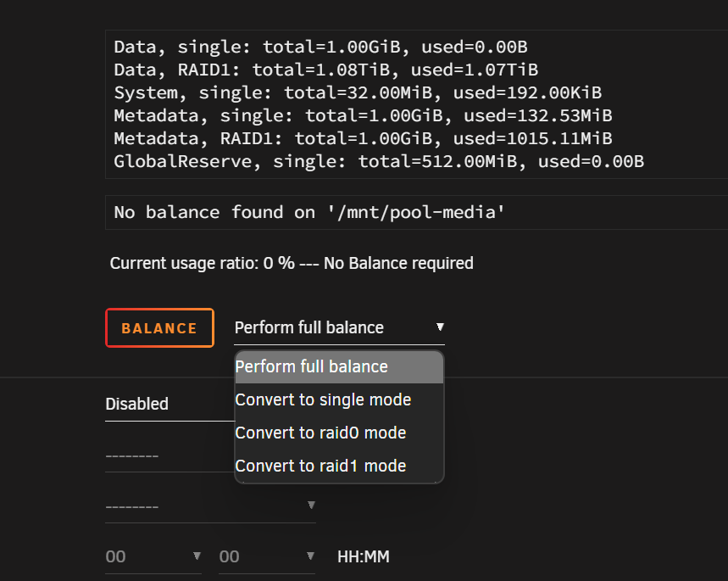Image resolution: width=728 pixels, height=581 pixels.
Task: Open the hours 00 dropdown
Action: (x=153, y=557)
